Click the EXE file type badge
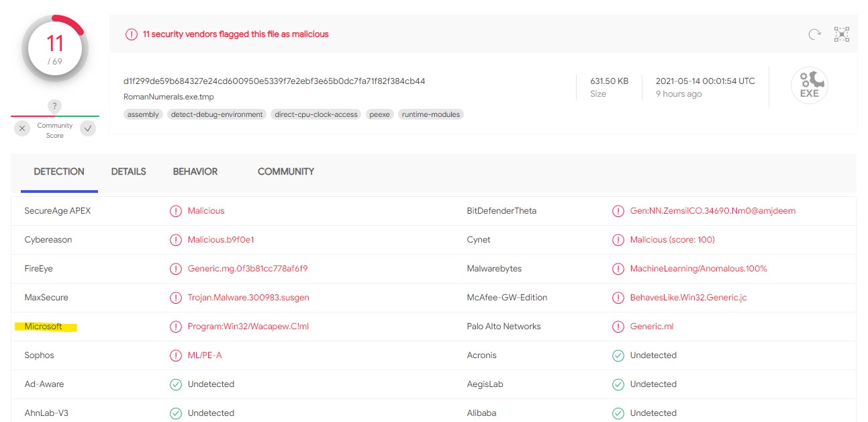This screenshot has height=422, width=868. tap(808, 85)
